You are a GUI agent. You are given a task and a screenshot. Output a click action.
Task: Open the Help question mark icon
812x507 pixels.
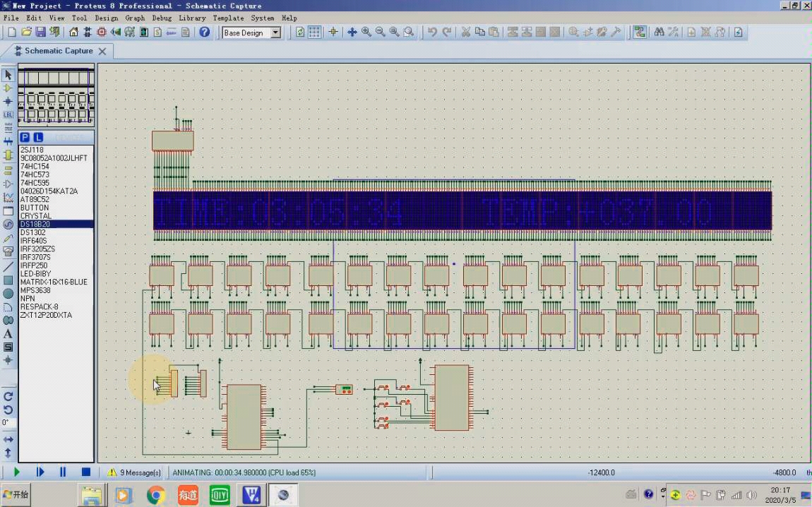205,32
